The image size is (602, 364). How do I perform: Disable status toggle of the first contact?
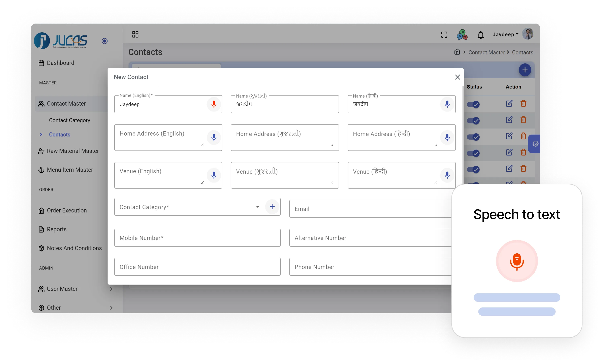(x=473, y=104)
